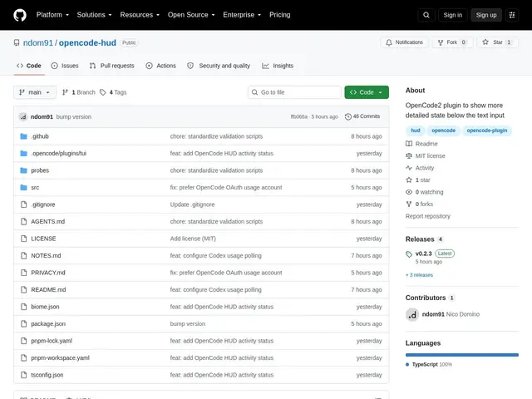Click the package.json file icon
The width and height of the screenshot is (532, 399).
[x=23, y=323]
